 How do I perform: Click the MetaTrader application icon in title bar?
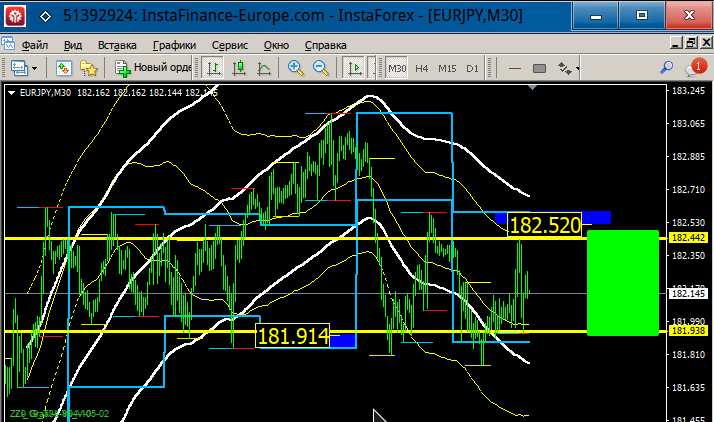[15, 16]
